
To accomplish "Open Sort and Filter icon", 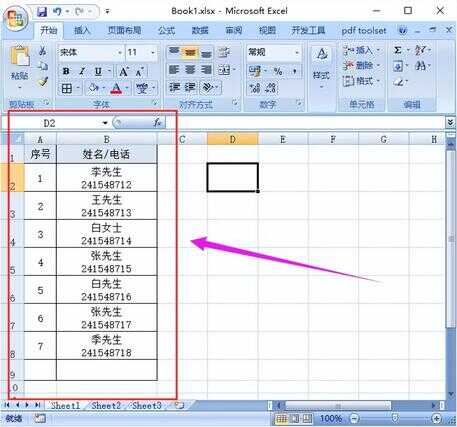I will [420, 50].
